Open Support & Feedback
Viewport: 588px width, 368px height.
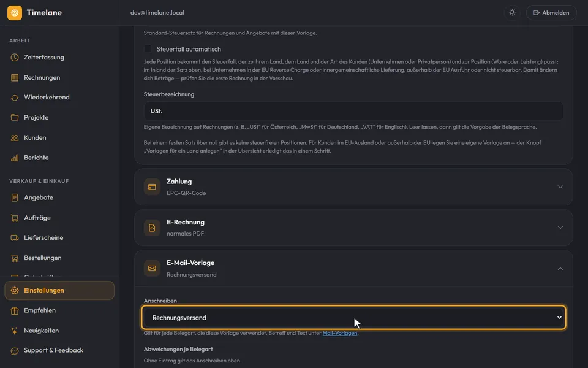tap(59, 351)
